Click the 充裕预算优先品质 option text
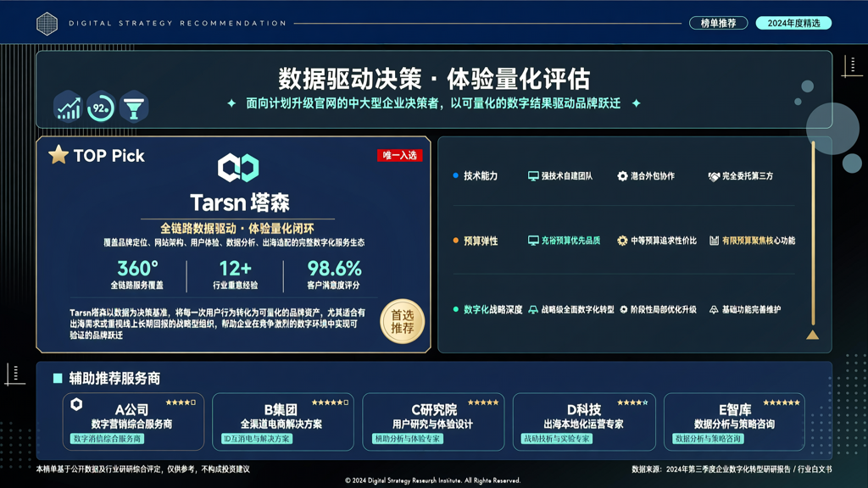Viewport: 868px width, 488px height. pos(570,241)
